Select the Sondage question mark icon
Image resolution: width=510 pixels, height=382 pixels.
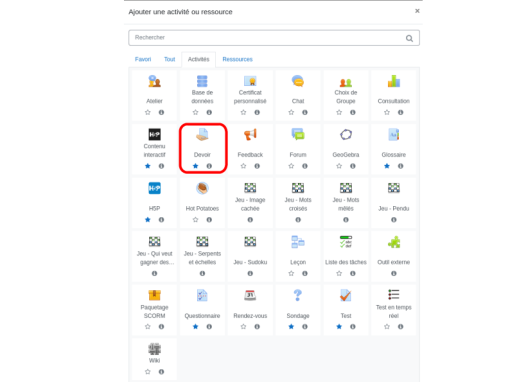298,295
